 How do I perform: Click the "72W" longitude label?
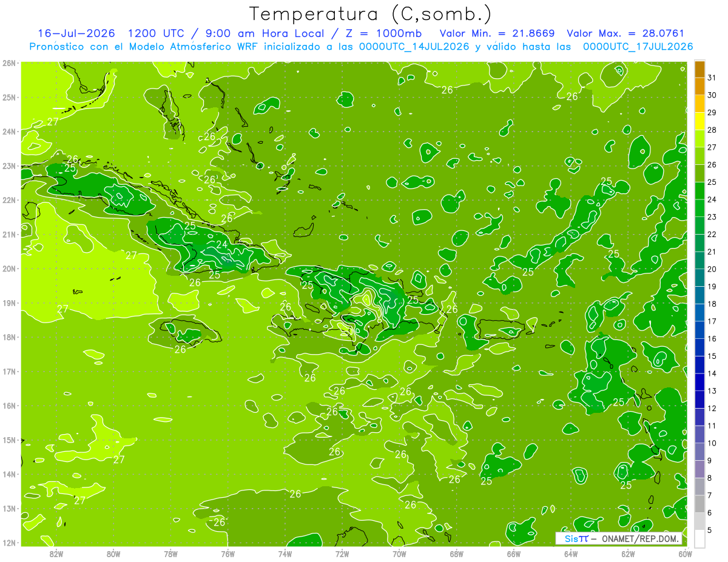pos(342,553)
